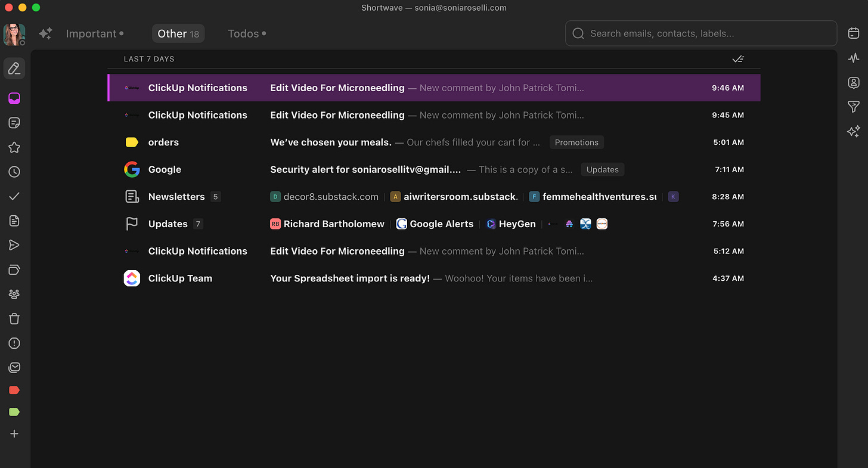
Task: Click the Newsletters bundle icon
Action: click(132, 197)
